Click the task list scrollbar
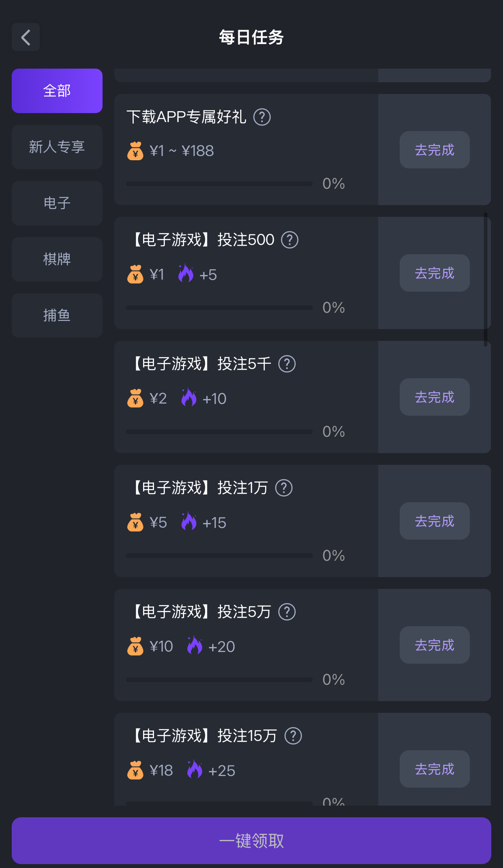 click(x=485, y=279)
